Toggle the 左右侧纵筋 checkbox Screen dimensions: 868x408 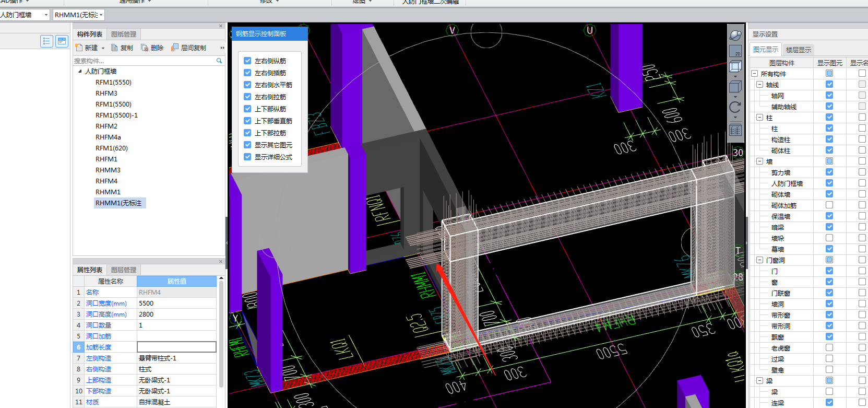click(247, 61)
